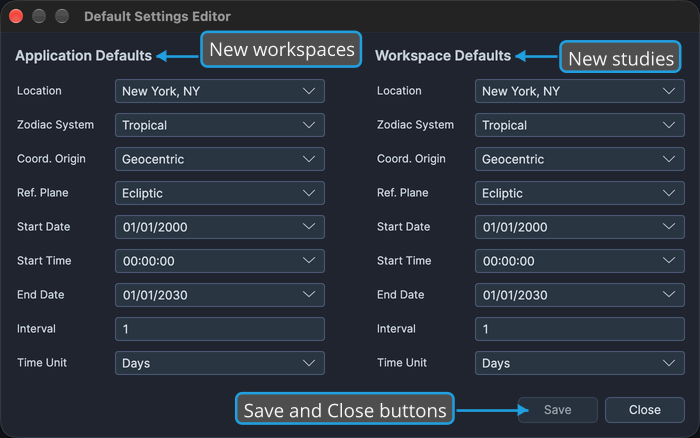The image size is (700, 438).
Task: Click the Application Defaults heading
Action: point(83,56)
